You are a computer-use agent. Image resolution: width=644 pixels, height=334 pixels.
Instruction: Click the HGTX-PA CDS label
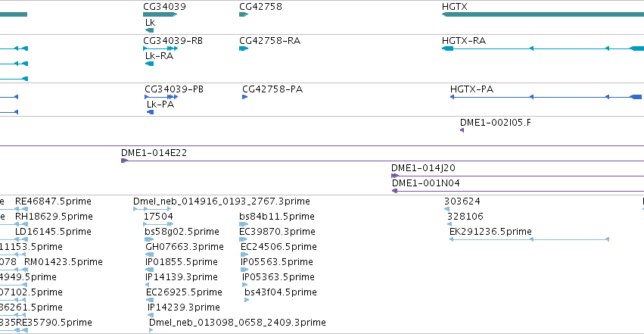[471, 89]
